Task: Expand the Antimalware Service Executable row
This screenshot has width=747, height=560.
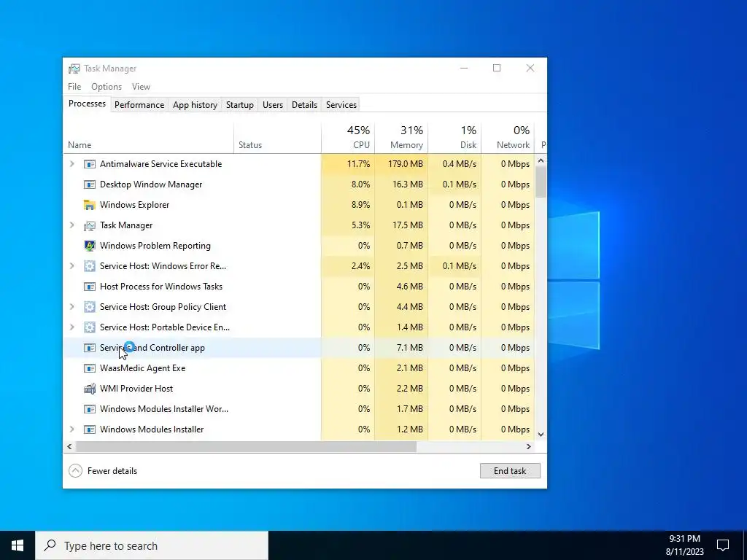Action: pyautogui.click(x=72, y=164)
